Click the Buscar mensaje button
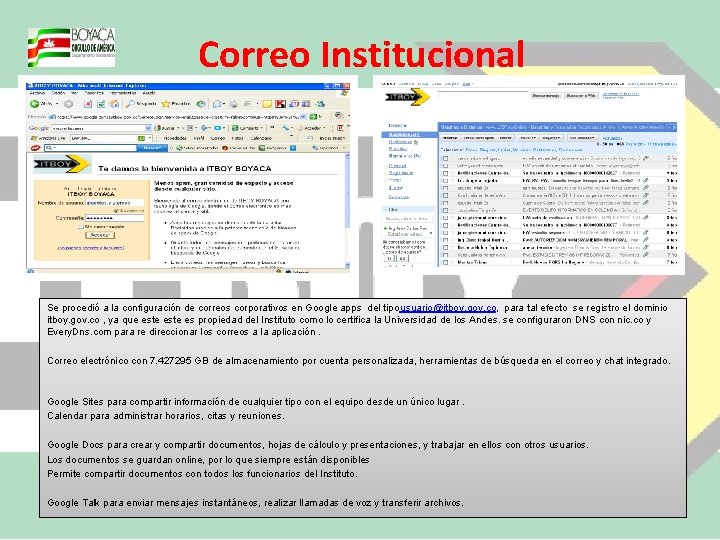The image size is (720, 540). [x=546, y=96]
